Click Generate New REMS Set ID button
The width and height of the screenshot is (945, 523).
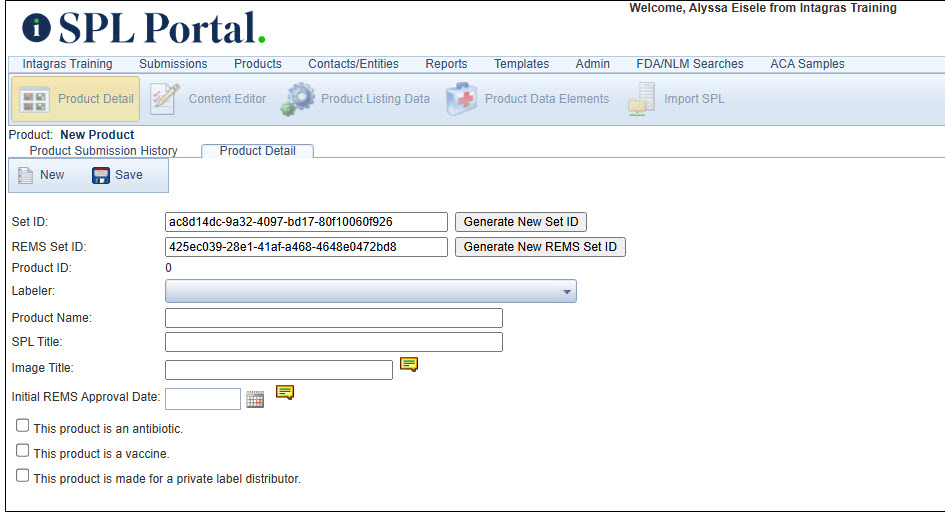(x=540, y=247)
